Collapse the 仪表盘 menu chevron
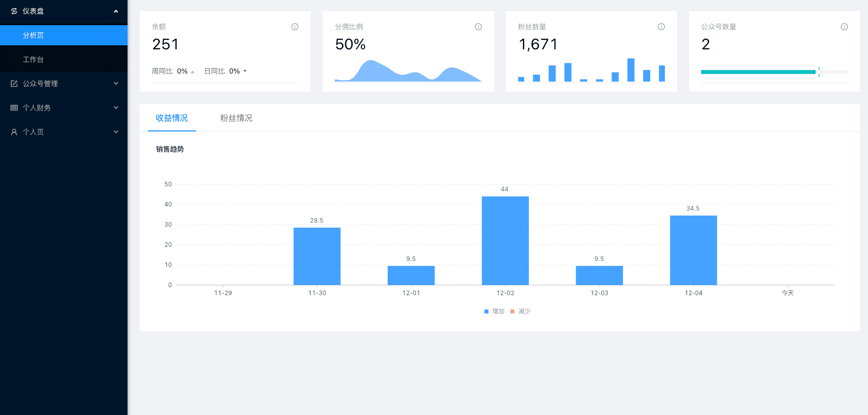This screenshot has width=868, height=415. [x=116, y=11]
